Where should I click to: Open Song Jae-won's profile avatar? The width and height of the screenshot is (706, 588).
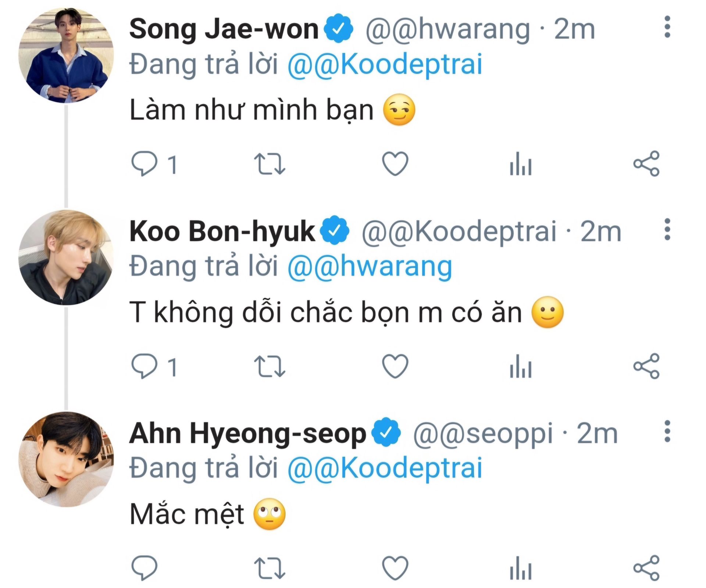(66, 55)
